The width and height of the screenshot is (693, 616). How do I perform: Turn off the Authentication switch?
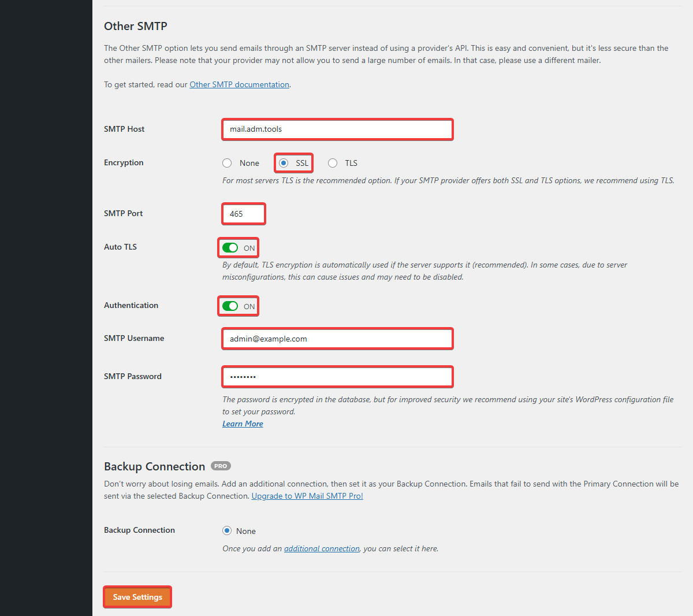[230, 306]
